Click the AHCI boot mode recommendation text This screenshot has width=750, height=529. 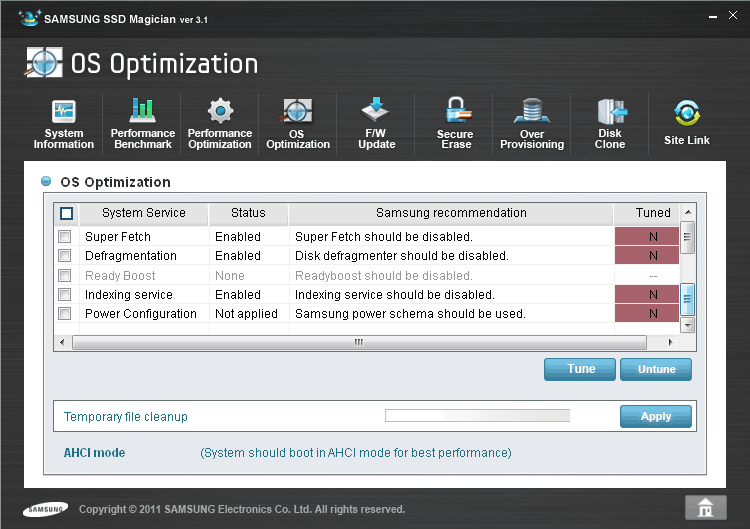[x=356, y=452]
